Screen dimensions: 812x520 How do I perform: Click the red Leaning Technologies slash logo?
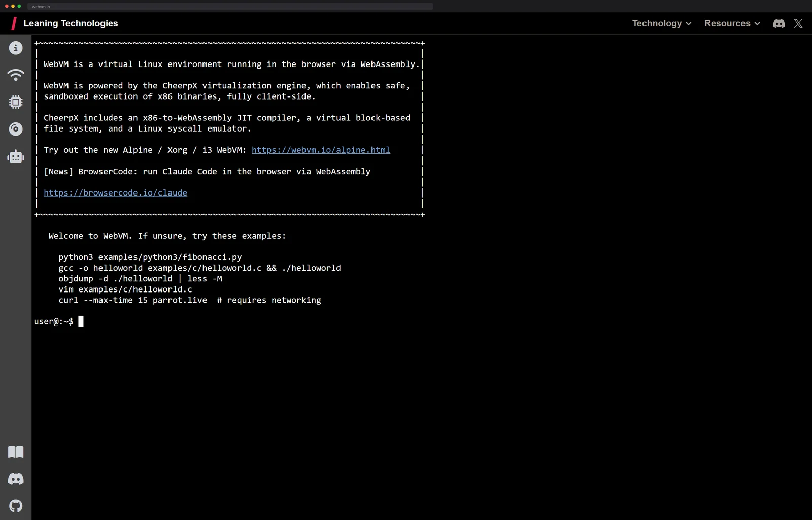(14, 23)
